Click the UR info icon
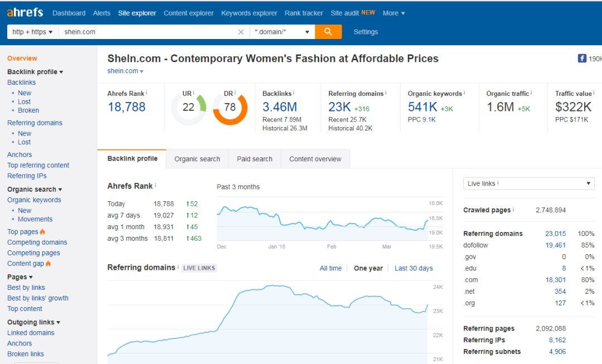602x364 pixels. 193,93
